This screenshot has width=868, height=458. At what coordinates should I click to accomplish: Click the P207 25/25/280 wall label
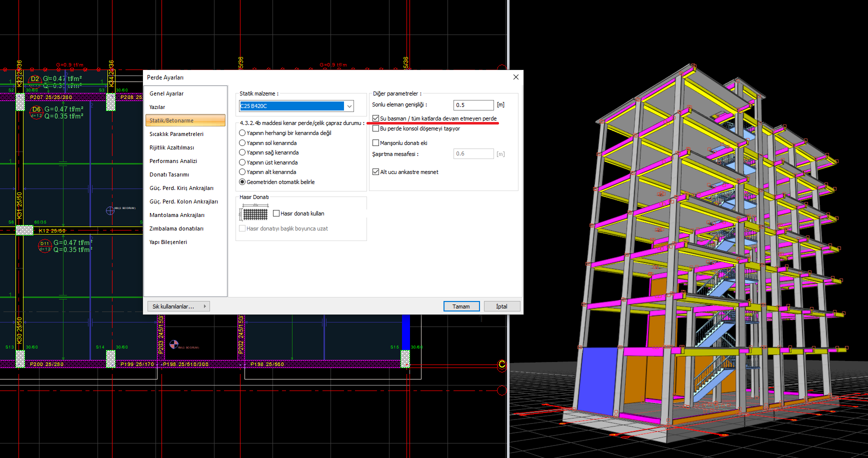(x=51, y=97)
